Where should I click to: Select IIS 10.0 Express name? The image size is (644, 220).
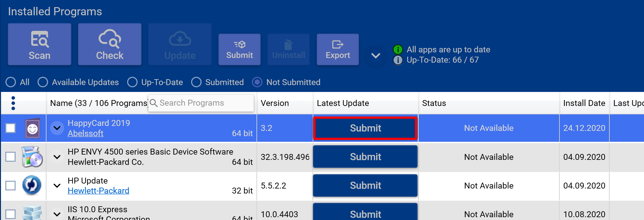click(x=97, y=209)
